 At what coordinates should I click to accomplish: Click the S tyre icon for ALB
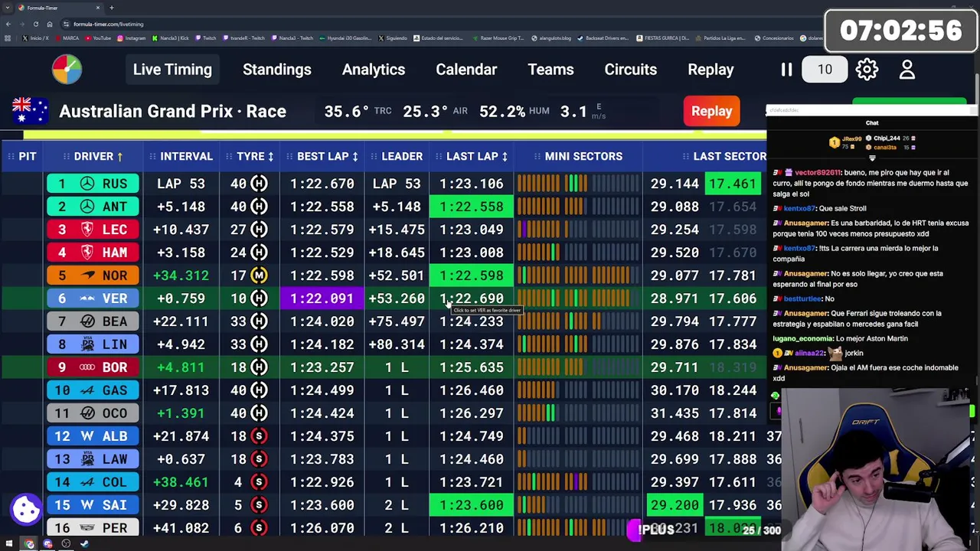coord(260,436)
